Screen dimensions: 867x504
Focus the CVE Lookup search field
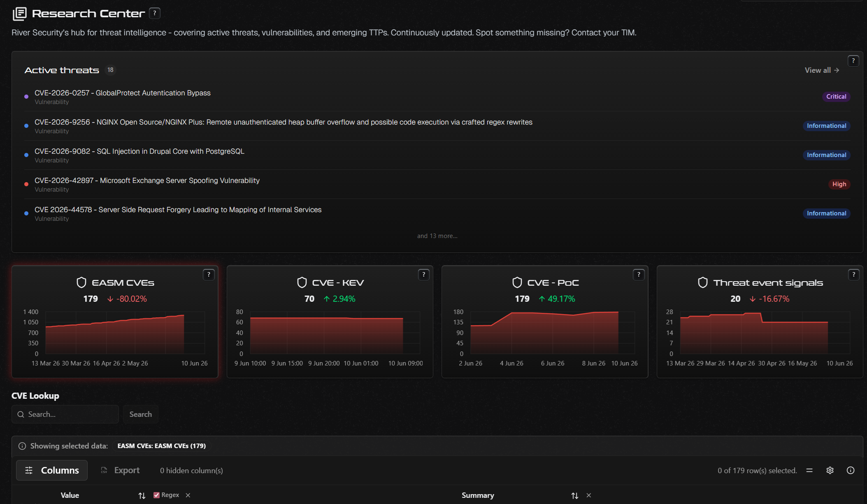[x=65, y=414]
